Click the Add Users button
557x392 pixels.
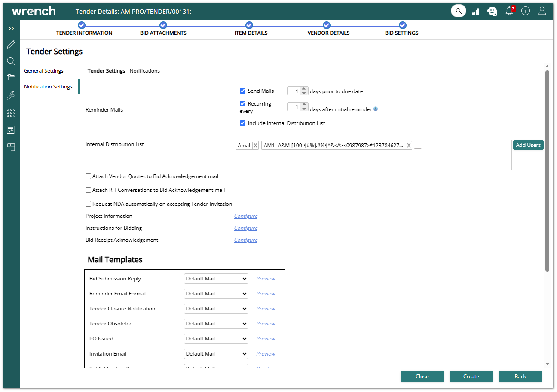point(528,145)
